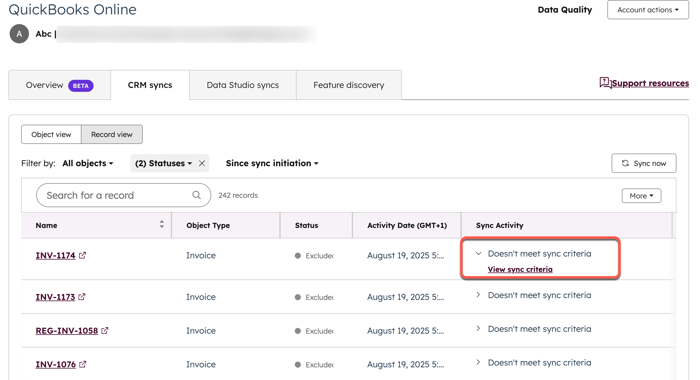Clear the Statuses filter with X

202,163
